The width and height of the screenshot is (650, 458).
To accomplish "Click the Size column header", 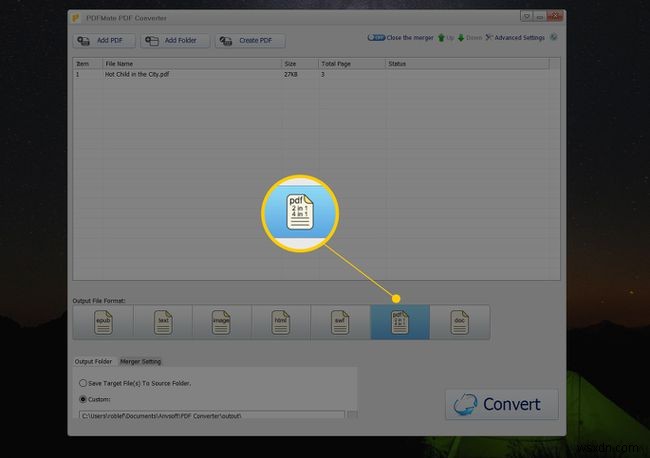I will [x=300, y=64].
